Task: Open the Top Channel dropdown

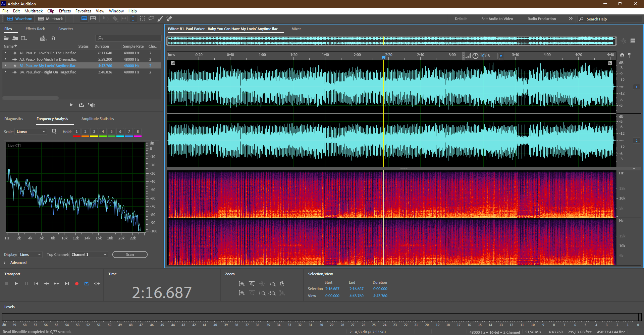Action: 89,255
